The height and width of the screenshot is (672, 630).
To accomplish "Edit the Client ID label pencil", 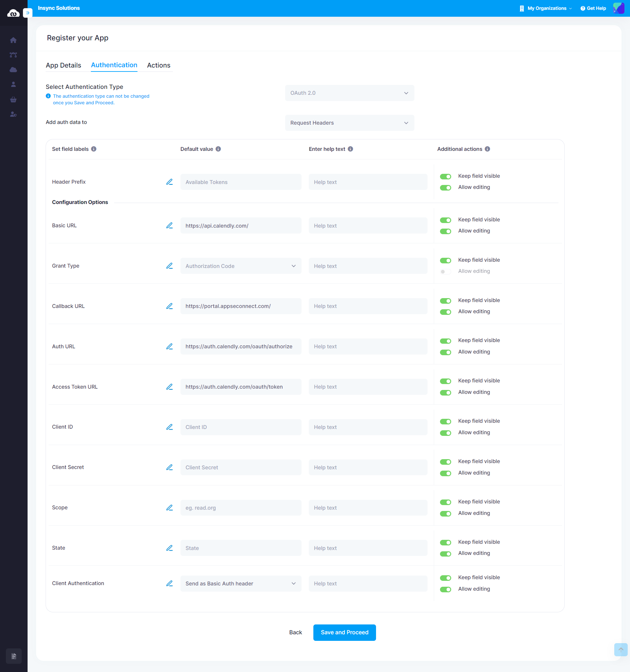I will coord(169,427).
